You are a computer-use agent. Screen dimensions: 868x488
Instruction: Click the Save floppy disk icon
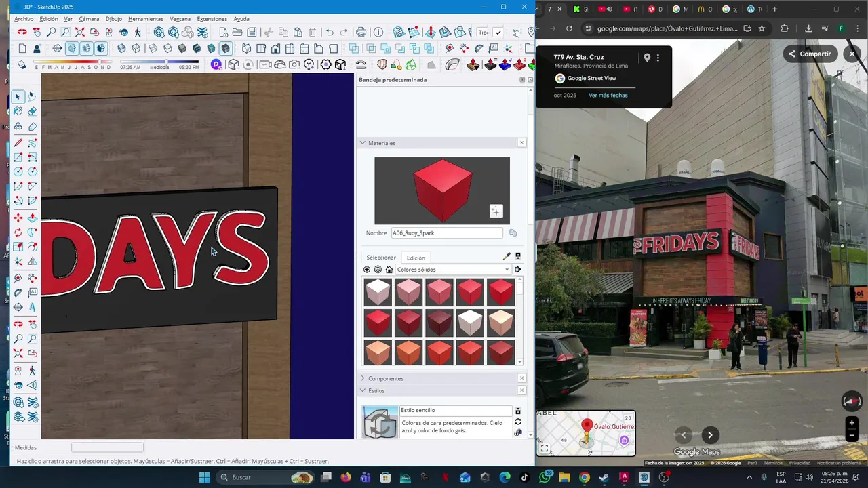[252, 32]
